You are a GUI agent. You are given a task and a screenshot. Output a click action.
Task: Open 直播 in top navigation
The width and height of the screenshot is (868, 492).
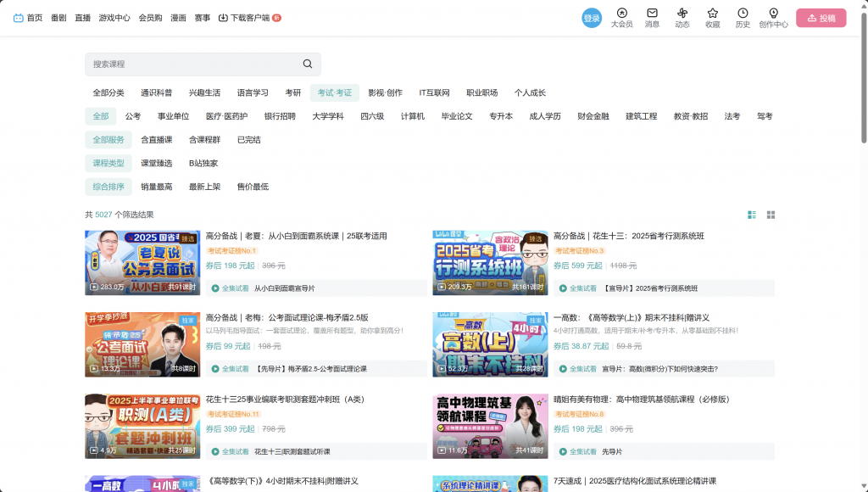click(82, 18)
